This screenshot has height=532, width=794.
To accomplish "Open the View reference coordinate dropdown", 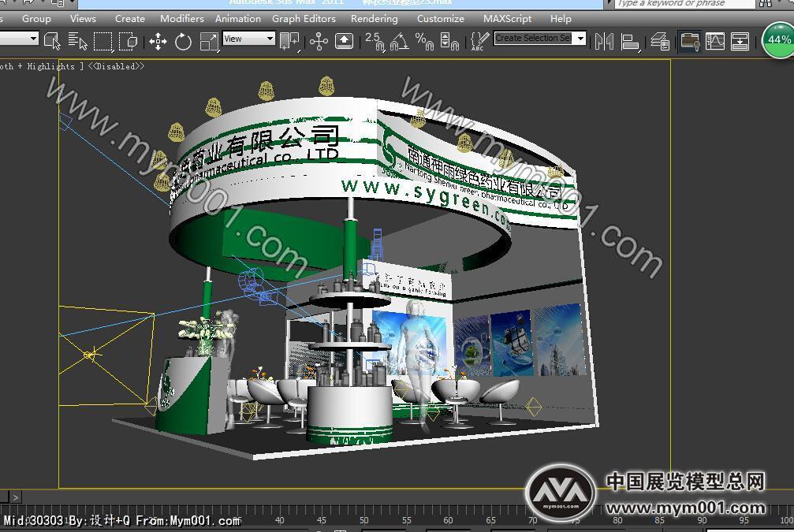I will [249, 39].
